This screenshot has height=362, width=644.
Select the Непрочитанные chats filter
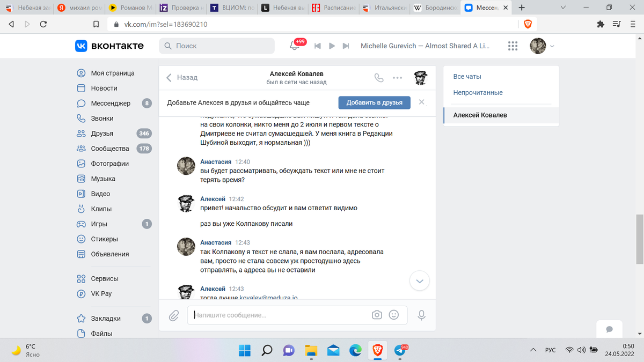click(x=478, y=93)
